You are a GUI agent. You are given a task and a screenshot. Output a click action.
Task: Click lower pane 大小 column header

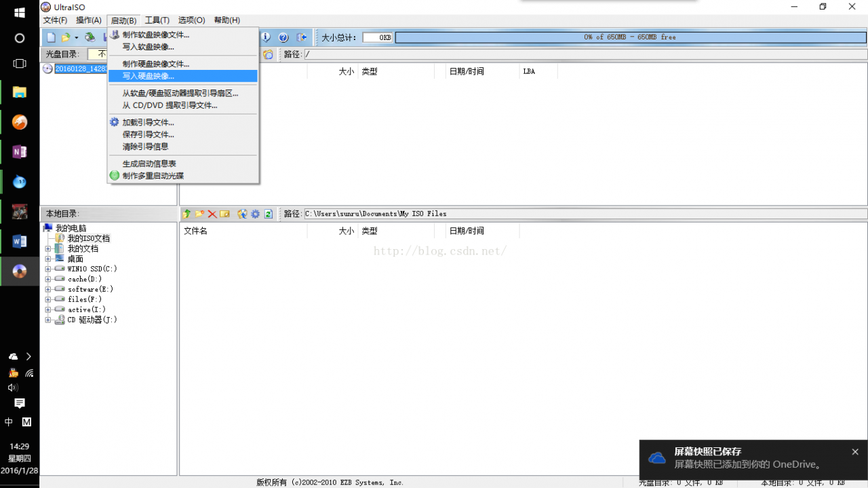point(347,231)
